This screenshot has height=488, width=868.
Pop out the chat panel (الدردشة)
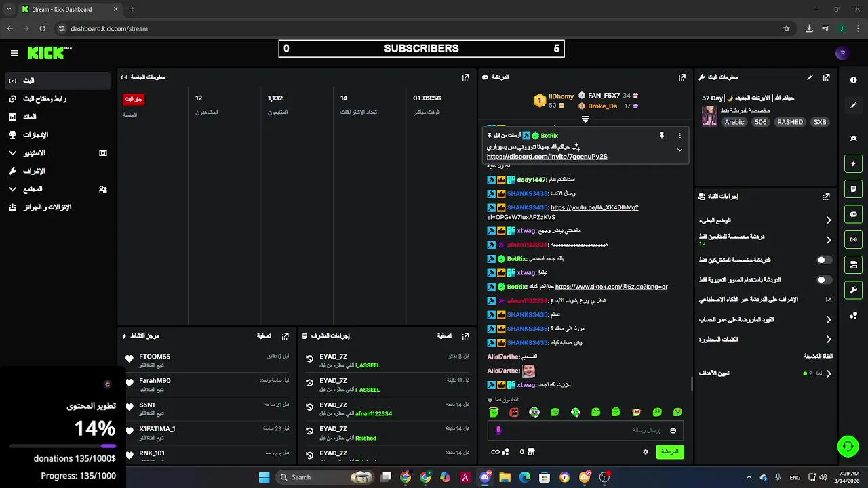click(682, 77)
